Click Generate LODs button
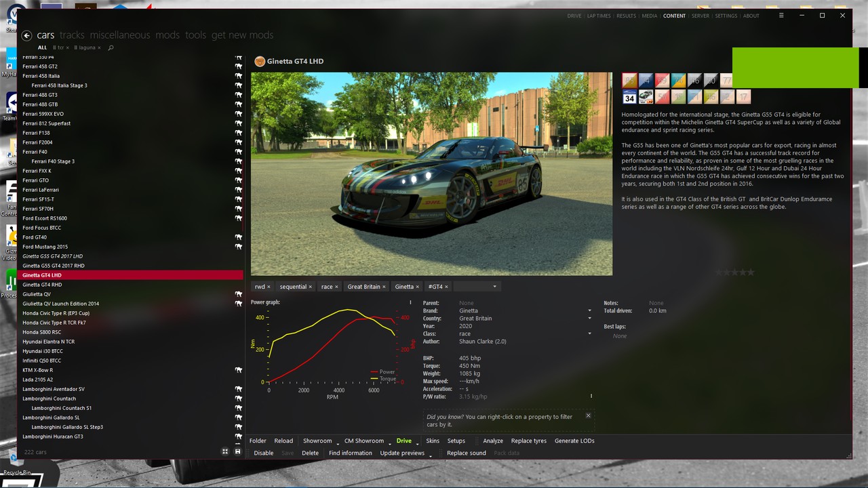The image size is (868, 488). point(574,441)
